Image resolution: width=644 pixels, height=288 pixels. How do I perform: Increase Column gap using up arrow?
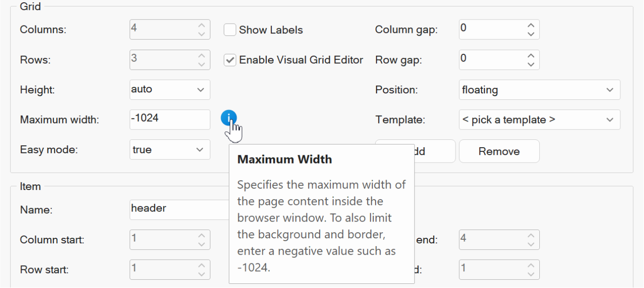pos(531,26)
